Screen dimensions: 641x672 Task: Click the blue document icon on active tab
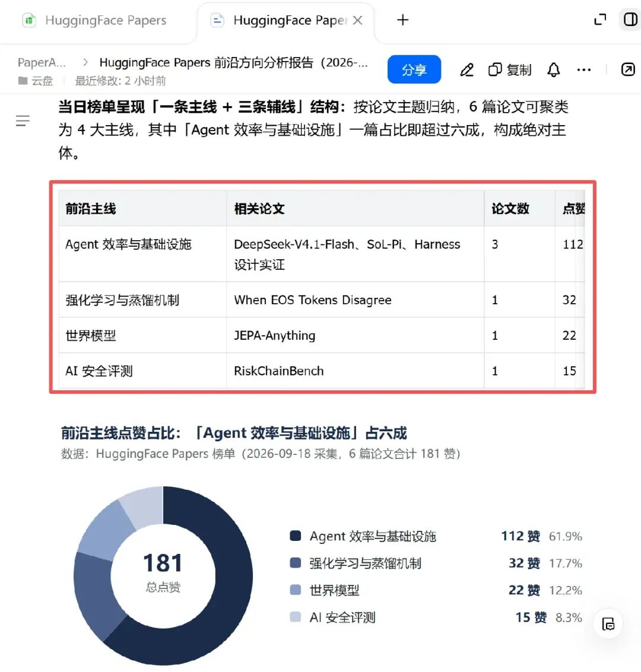217,20
